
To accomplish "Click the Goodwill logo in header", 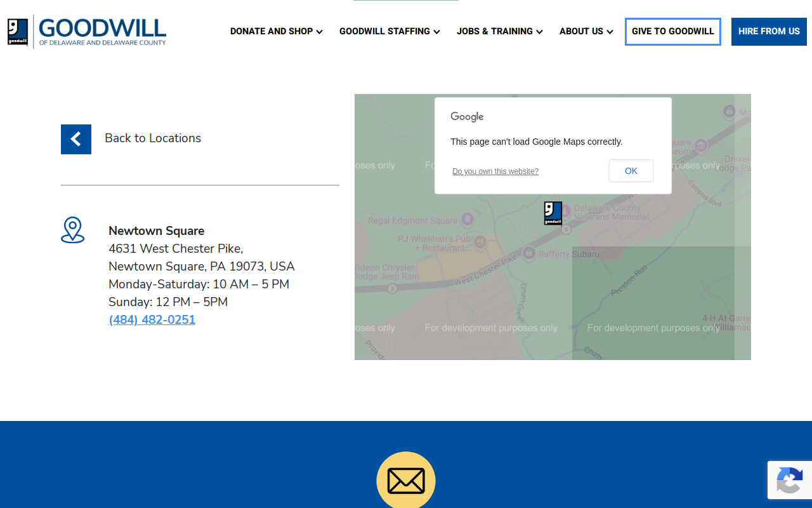I will pyautogui.click(x=87, y=31).
